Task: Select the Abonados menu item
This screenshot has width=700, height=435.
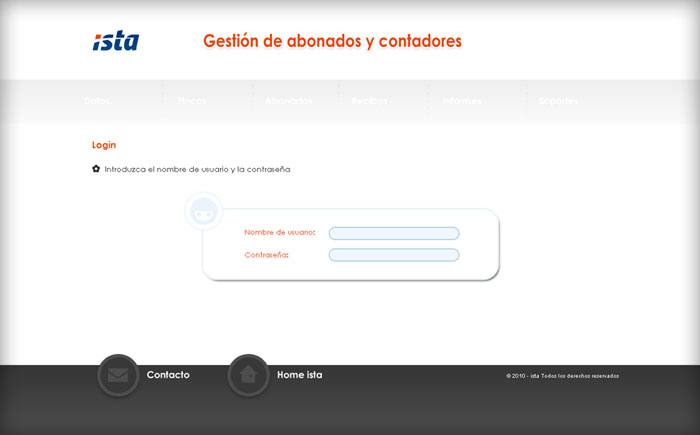Action: pyautogui.click(x=289, y=101)
